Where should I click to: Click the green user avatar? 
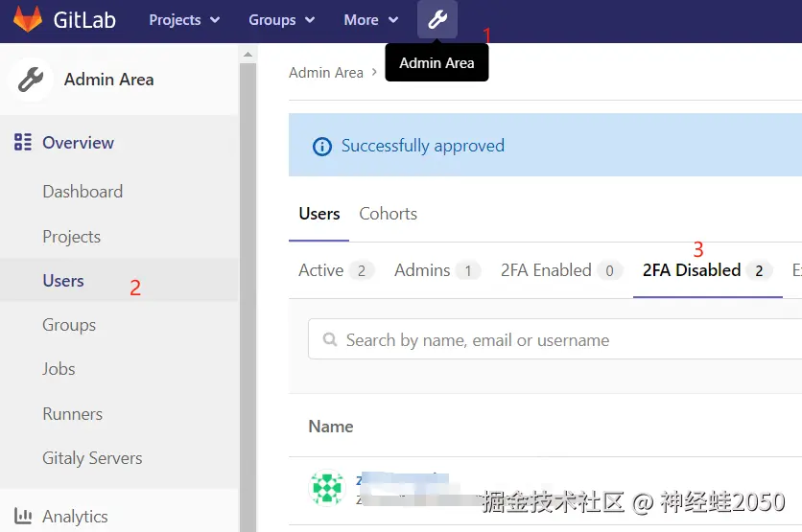click(327, 488)
